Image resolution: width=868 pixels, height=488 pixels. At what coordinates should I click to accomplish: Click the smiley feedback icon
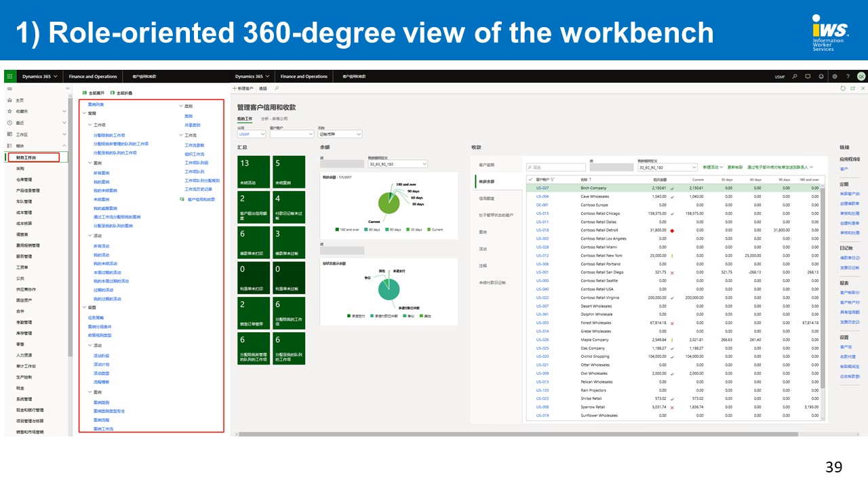821,77
